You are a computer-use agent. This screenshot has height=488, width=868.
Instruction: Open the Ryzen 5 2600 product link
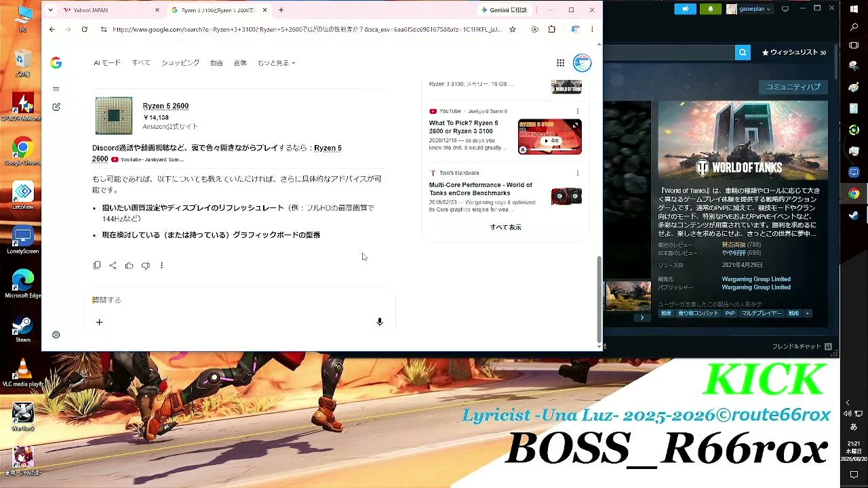coord(165,106)
